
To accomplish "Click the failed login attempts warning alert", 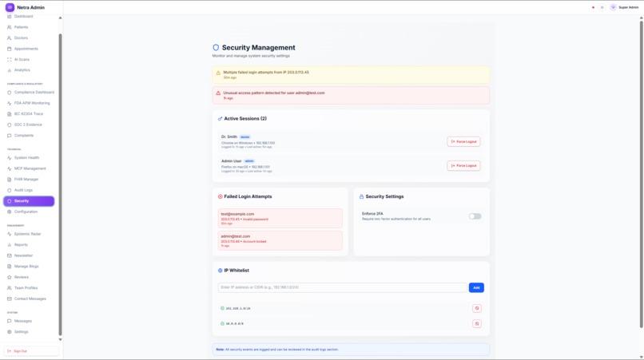I will pos(351,75).
